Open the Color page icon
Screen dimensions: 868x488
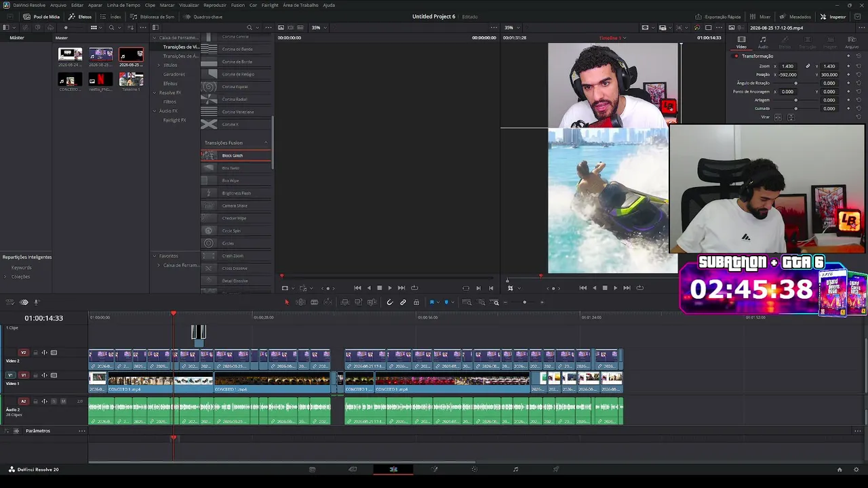[x=475, y=469]
